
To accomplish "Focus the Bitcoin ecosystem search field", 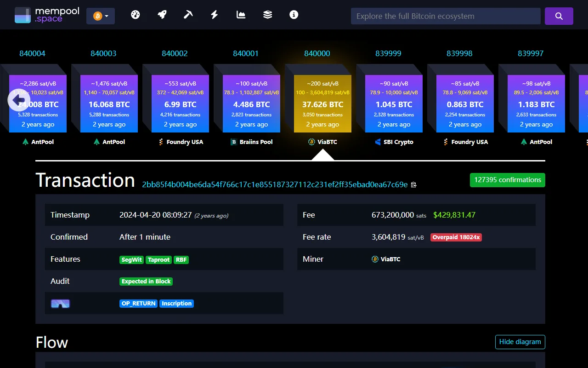I will 446,16.
